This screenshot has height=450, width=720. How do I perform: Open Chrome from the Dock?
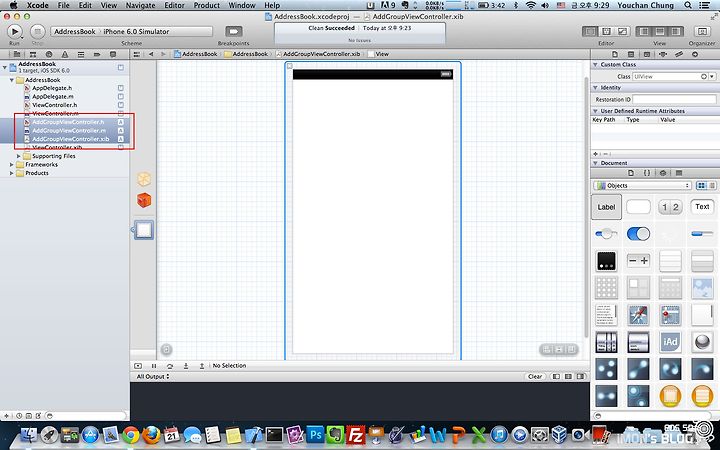tap(130, 434)
